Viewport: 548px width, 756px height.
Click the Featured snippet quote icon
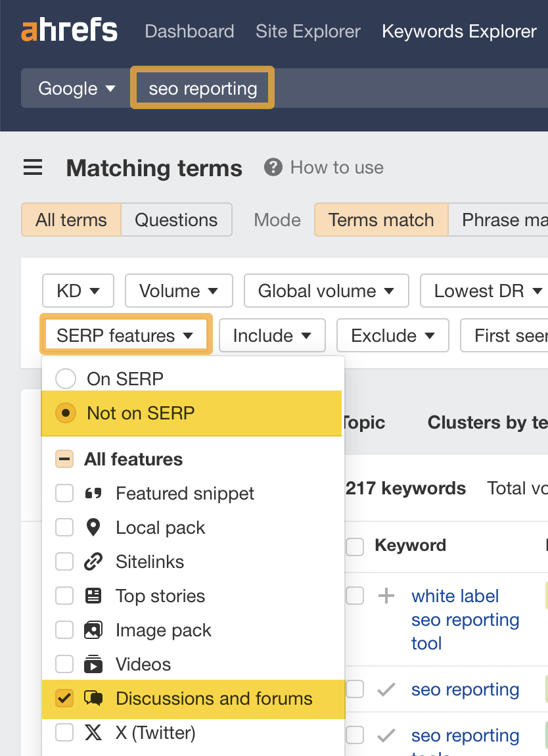click(x=94, y=493)
